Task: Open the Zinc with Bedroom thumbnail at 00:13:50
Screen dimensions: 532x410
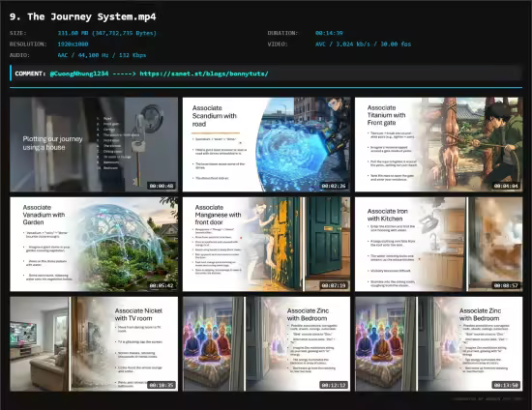Action: tap(439, 344)
